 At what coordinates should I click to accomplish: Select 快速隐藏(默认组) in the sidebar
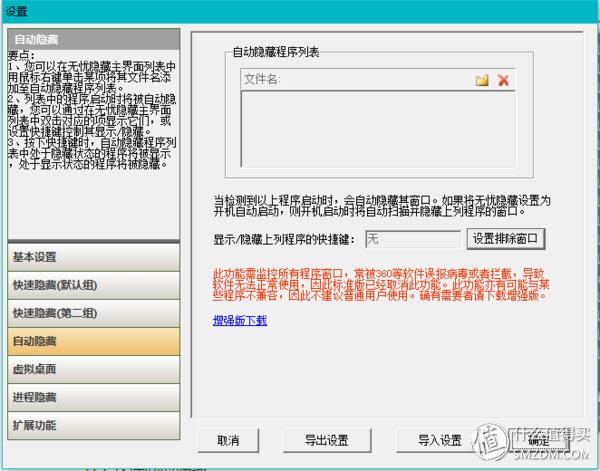point(93,285)
